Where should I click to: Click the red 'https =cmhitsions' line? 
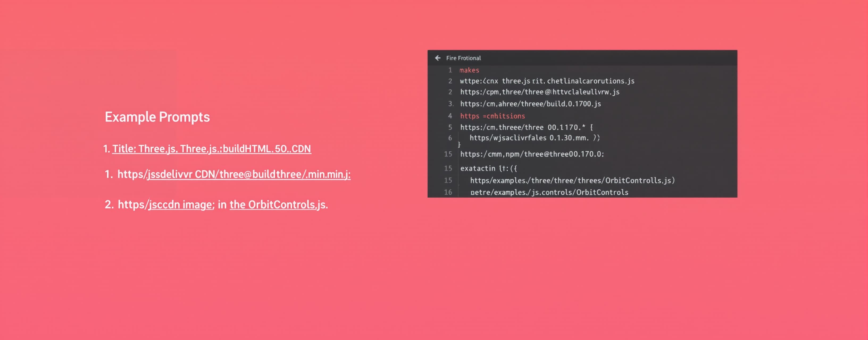pyautogui.click(x=493, y=116)
